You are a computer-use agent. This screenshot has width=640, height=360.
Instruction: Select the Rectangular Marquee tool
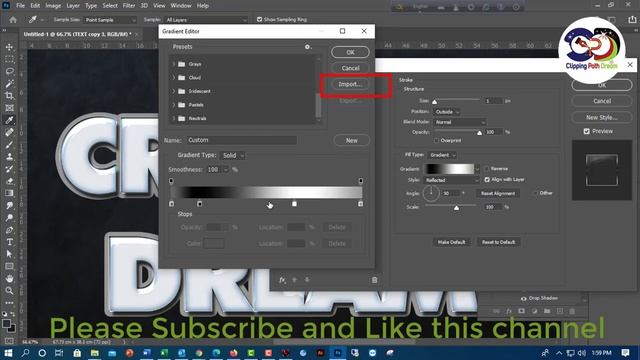[x=9, y=60]
